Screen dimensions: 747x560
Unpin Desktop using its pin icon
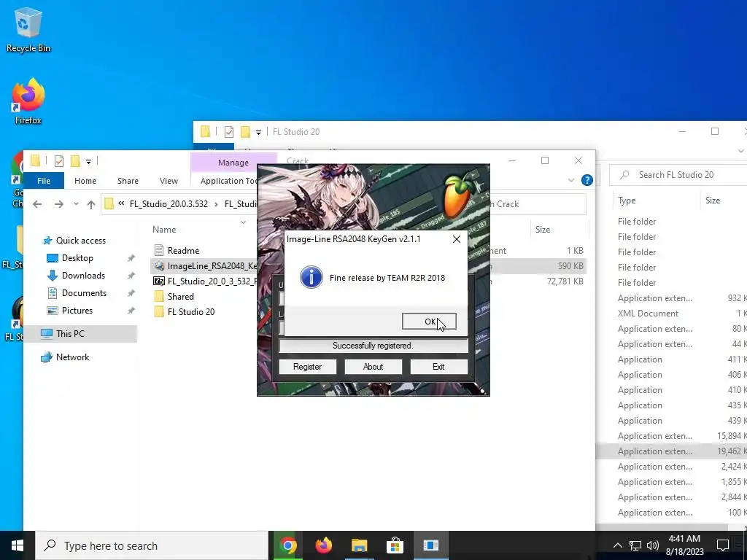click(131, 258)
